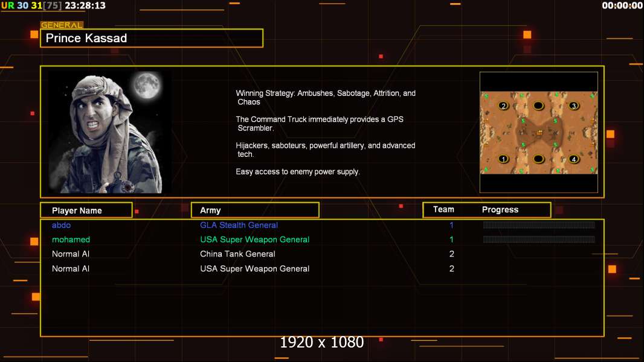Click team number 2 in China Tank row
The image size is (644, 362).
451,254
